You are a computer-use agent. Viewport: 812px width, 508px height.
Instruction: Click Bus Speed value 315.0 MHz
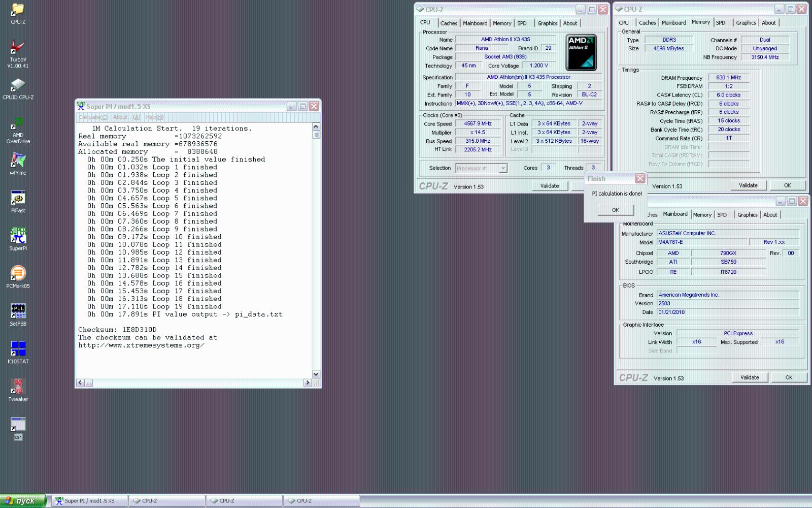click(478, 141)
